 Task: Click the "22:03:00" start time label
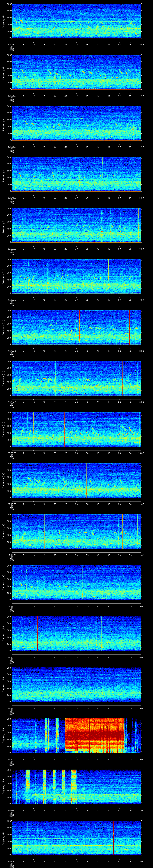click(x=12, y=147)
